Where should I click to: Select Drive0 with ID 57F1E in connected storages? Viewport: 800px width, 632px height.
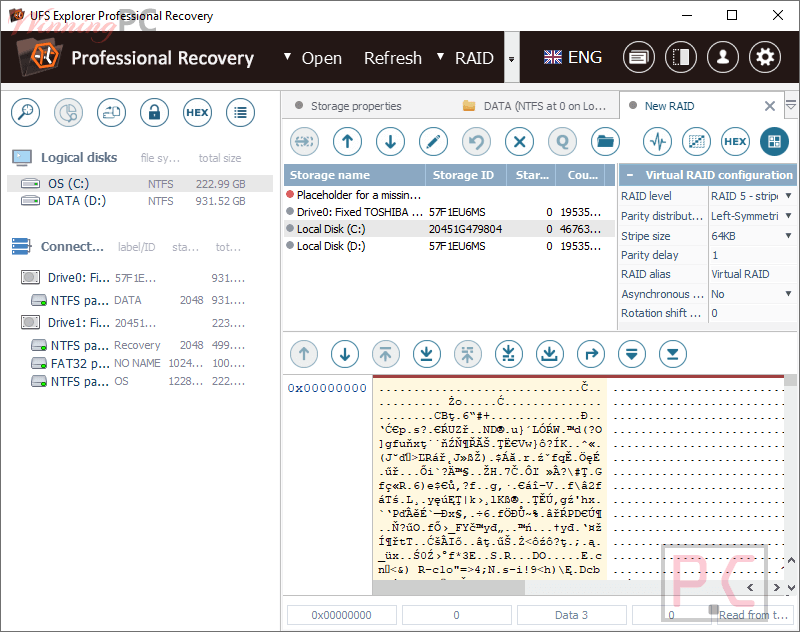click(x=134, y=278)
